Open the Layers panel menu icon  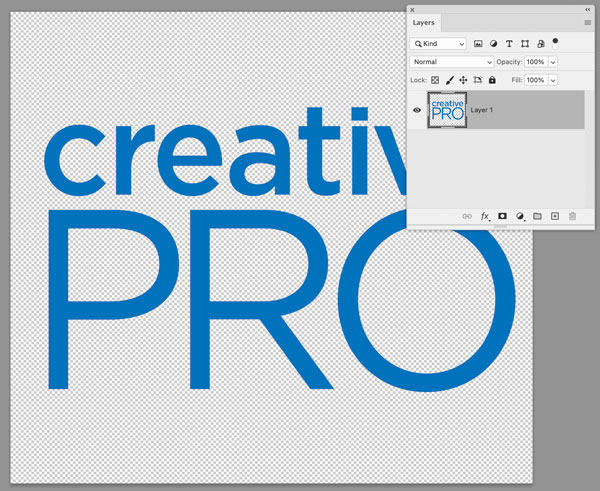tap(588, 23)
